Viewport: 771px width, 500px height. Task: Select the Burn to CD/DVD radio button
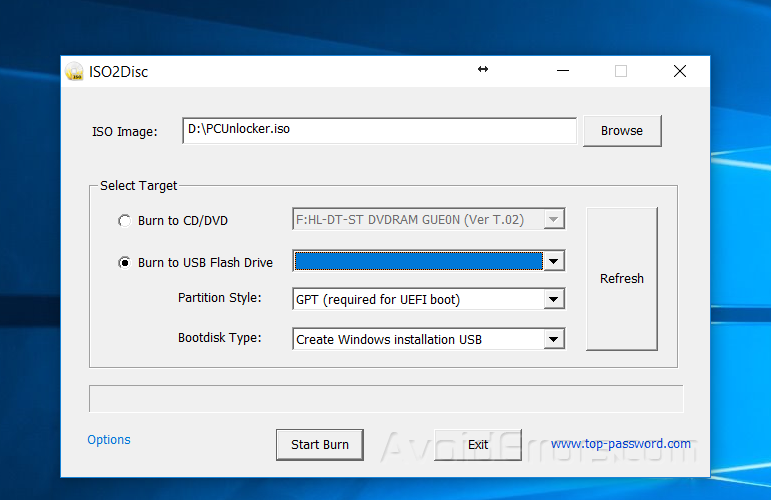pos(124,221)
